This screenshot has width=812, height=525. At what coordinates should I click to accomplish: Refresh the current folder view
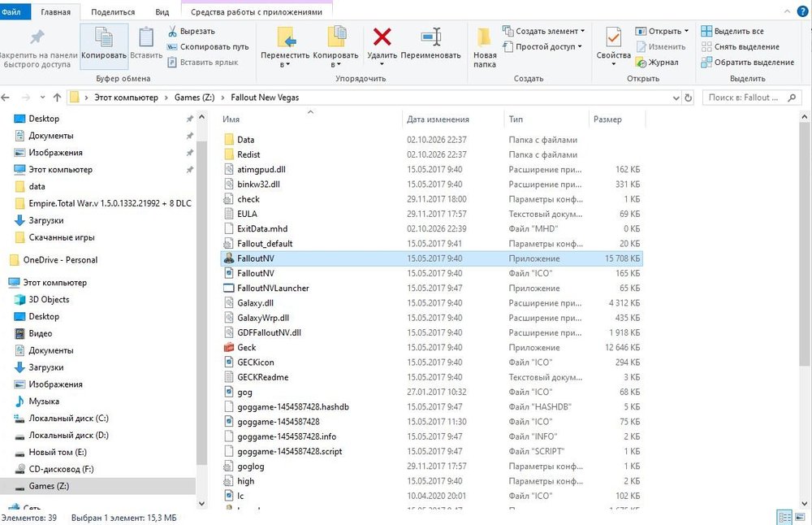coord(689,98)
